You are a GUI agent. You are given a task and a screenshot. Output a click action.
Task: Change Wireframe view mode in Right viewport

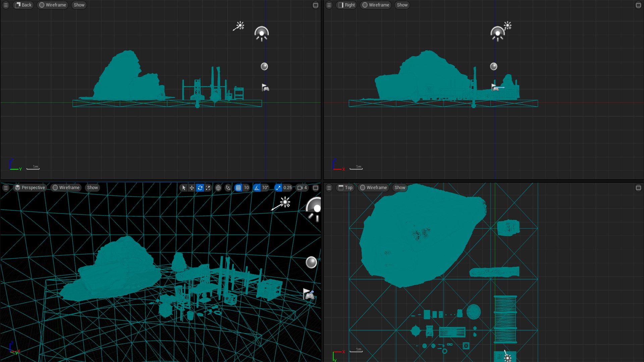376,5
